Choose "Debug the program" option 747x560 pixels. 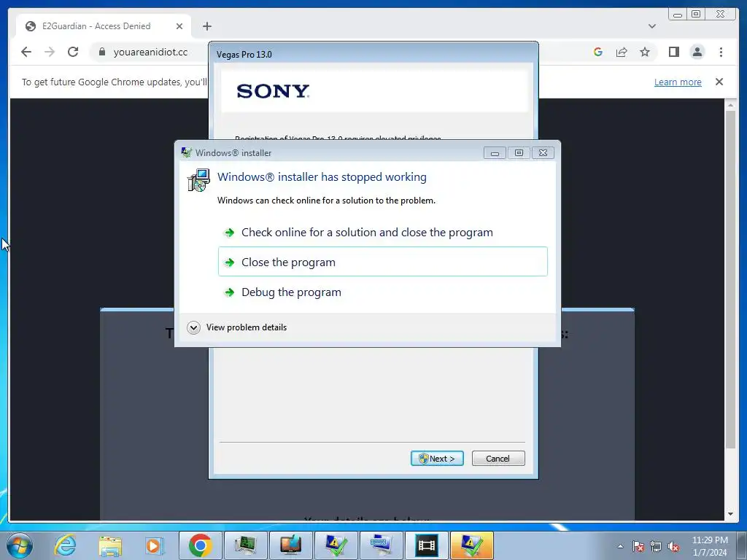coord(382,292)
